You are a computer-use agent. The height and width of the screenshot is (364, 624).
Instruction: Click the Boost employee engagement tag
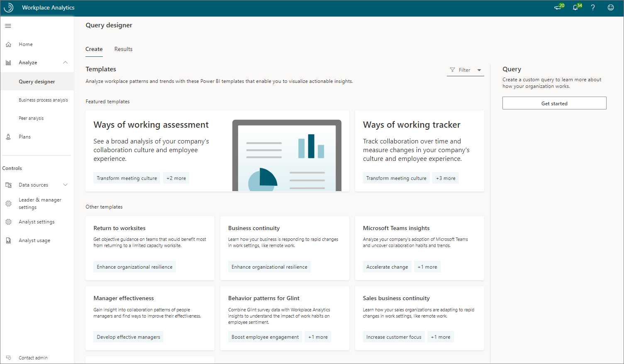pyautogui.click(x=265, y=337)
